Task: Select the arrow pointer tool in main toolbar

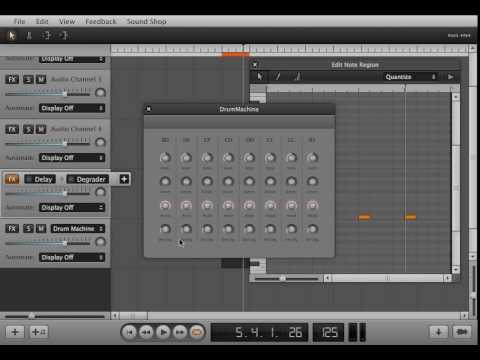Action: coord(12,35)
